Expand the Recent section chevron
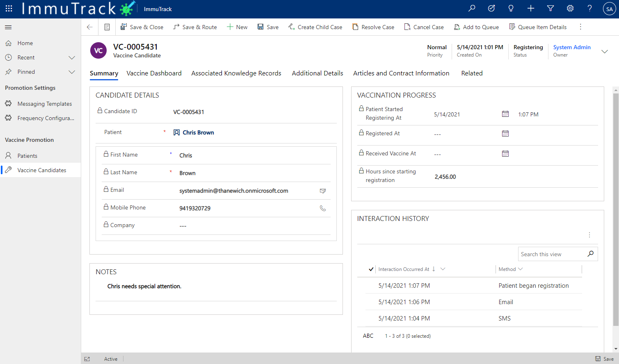This screenshot has width=619, height=364. [72, 58]
